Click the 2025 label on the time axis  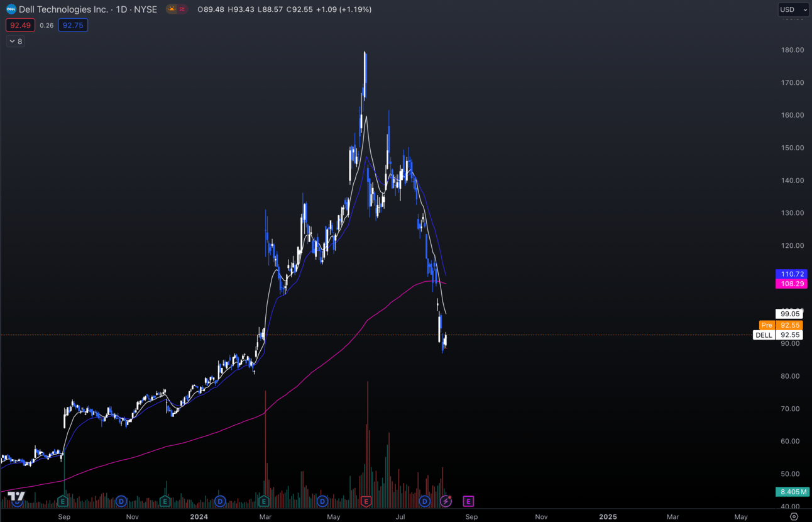click(x=608, y=517)
